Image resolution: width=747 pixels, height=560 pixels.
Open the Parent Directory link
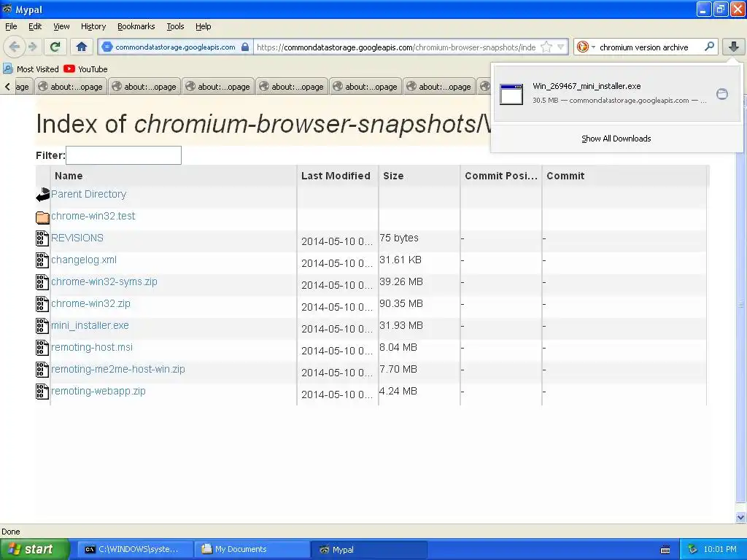tap(88, 194)
